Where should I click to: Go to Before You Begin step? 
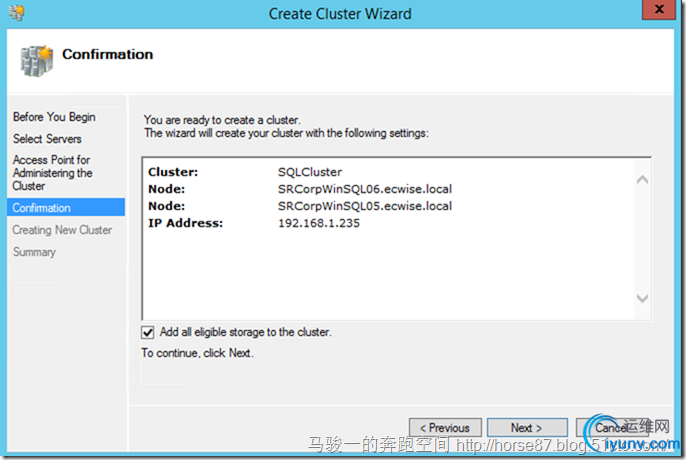(54, 117)
